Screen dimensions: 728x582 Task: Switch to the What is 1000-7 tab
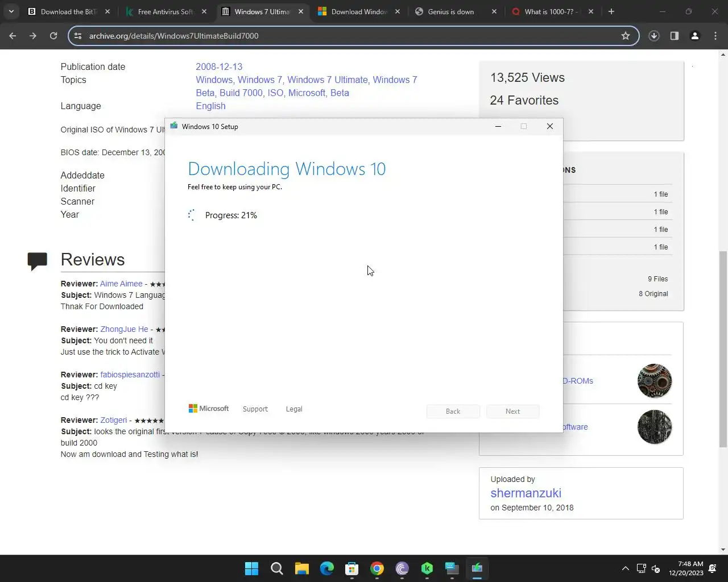tap(553, 11)
